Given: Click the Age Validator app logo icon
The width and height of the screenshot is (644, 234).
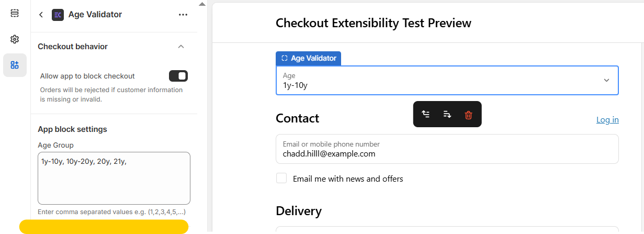Looking at the screenshot, I should pos(58,15).
